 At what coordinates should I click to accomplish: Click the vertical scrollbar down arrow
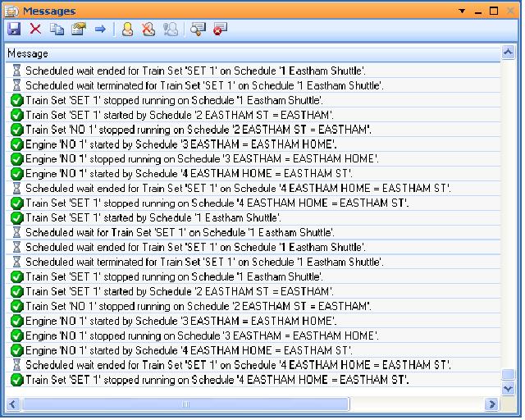[509, 389]
